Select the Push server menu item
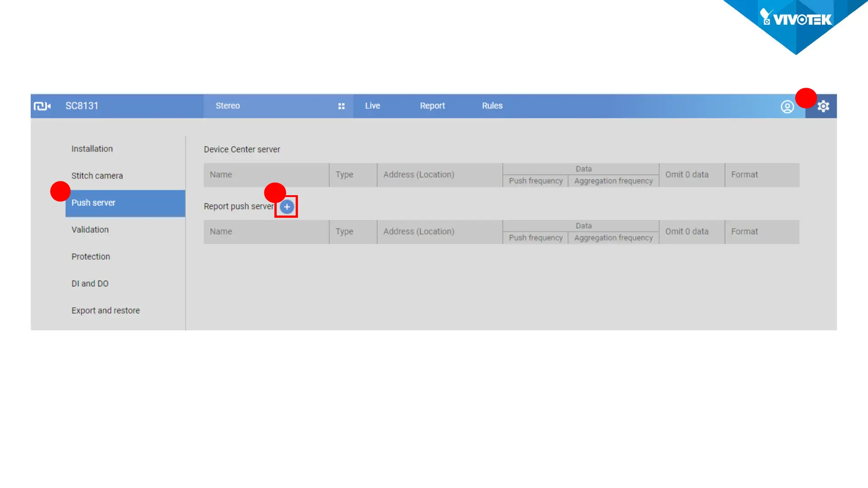The width and height of the screenshot is (868, 488). [x=94, y=203]
